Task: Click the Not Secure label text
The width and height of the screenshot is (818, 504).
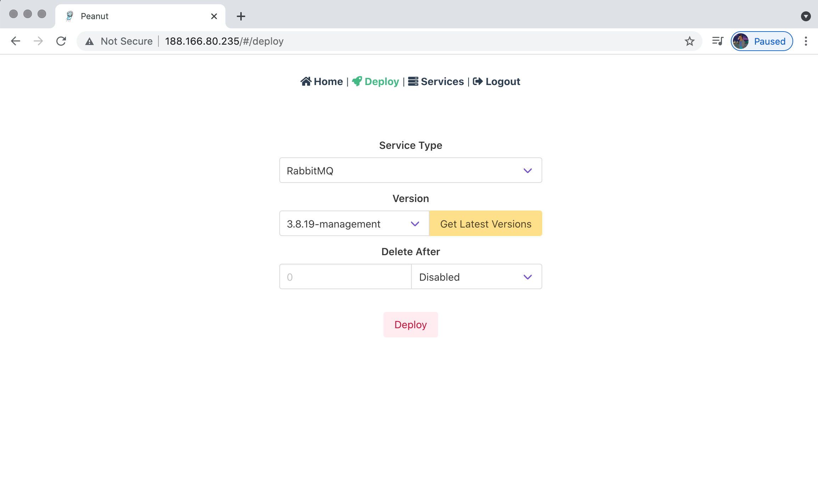Action: (x=127, y=41)
